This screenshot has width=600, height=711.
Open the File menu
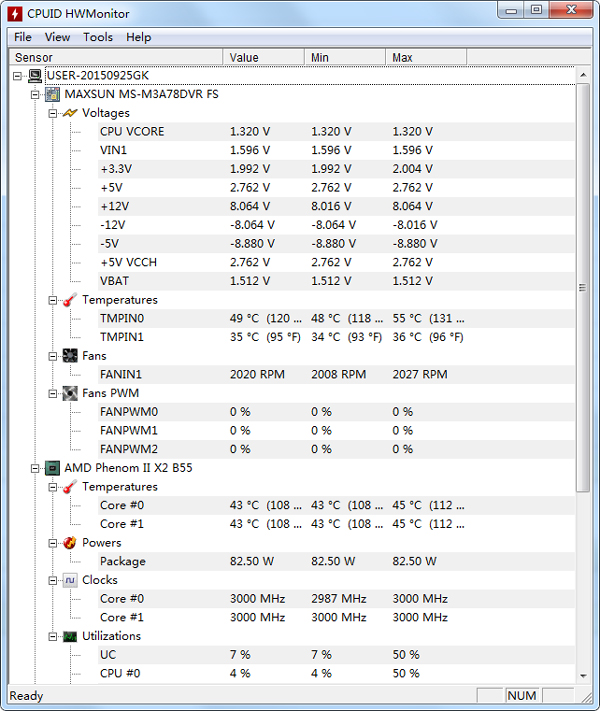(23, 37)
